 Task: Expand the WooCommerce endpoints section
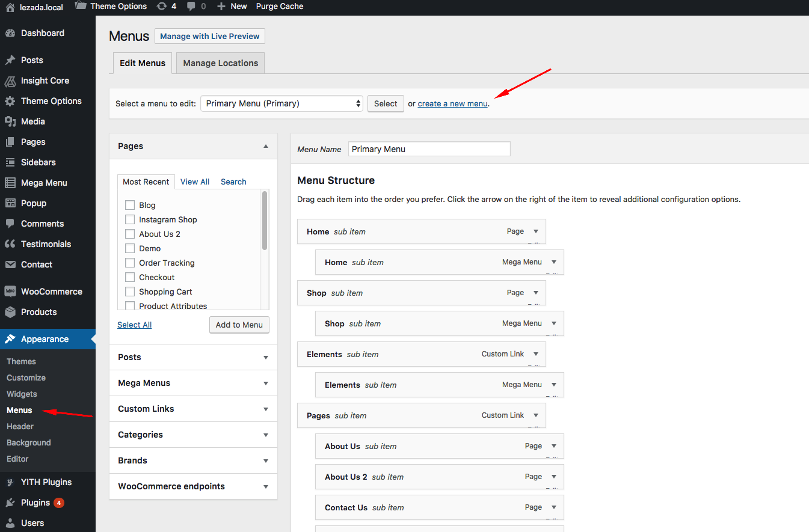tap(193, 486)
